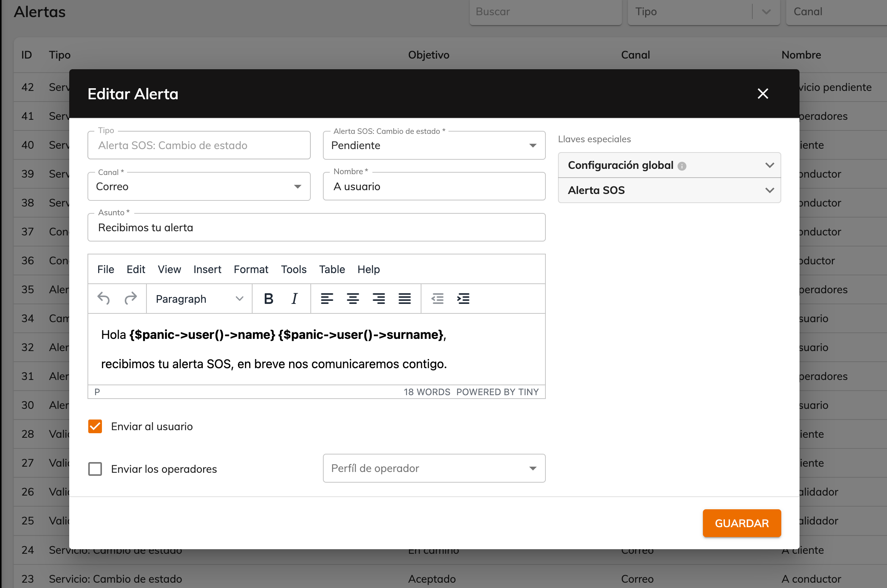
Task: Click the 18 WORDS counter
Action: [427, 392]
